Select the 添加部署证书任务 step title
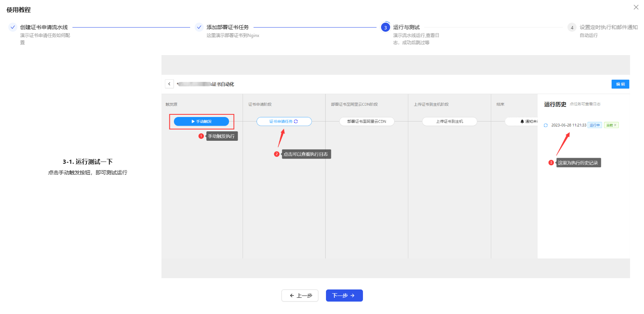This screenshot has height=314, width=644. [227, 27]
